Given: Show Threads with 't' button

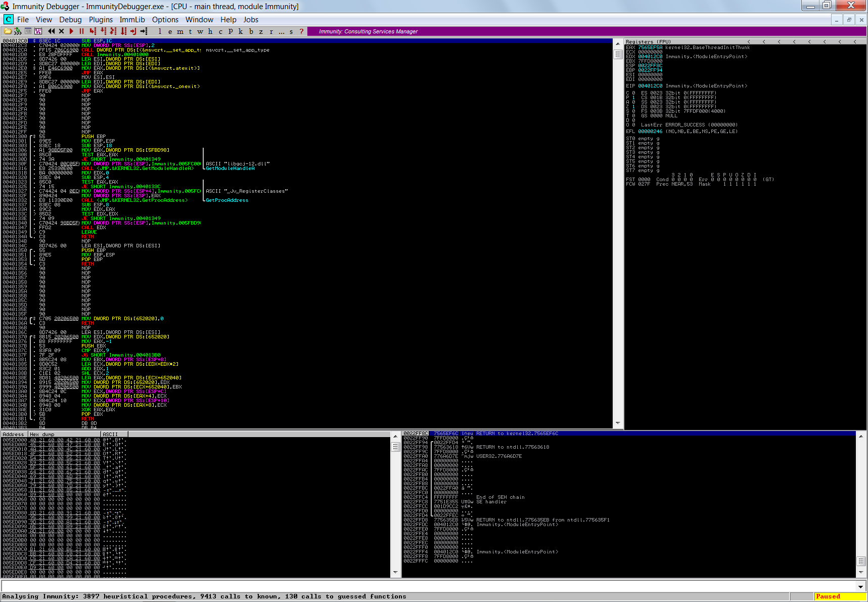Looking at the screenshot, I should [x=190, y=31].
